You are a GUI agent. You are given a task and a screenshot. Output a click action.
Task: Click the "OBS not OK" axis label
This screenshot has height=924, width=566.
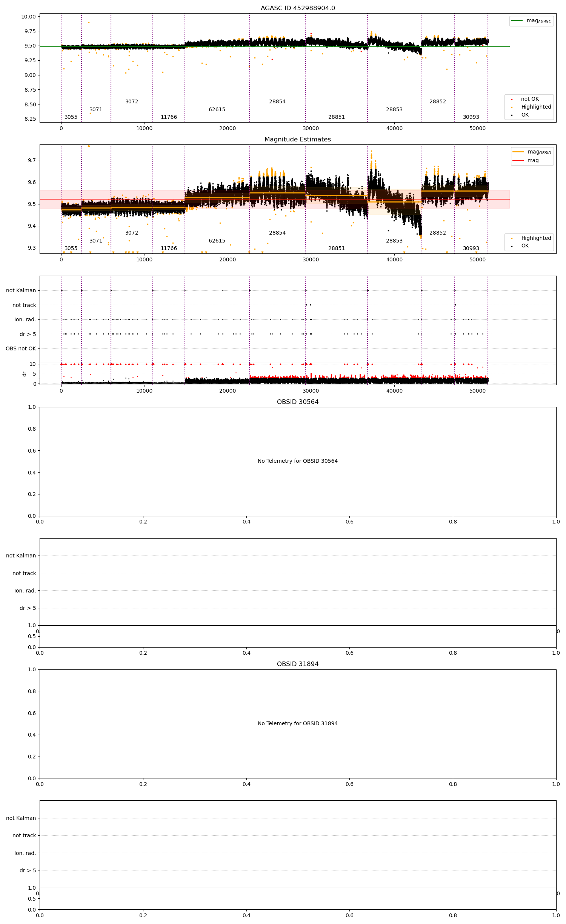coord(21,349)
